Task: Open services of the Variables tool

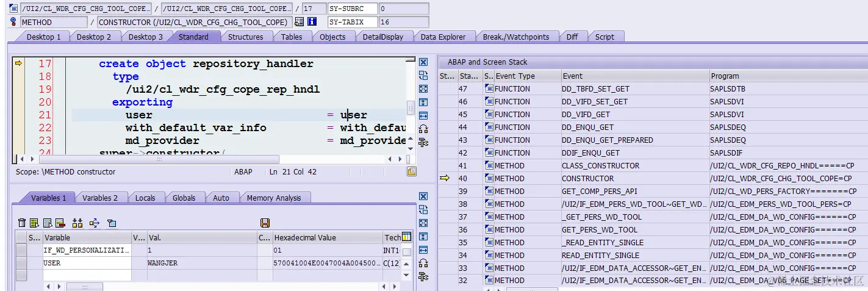Action: click(x=423, y=264)
